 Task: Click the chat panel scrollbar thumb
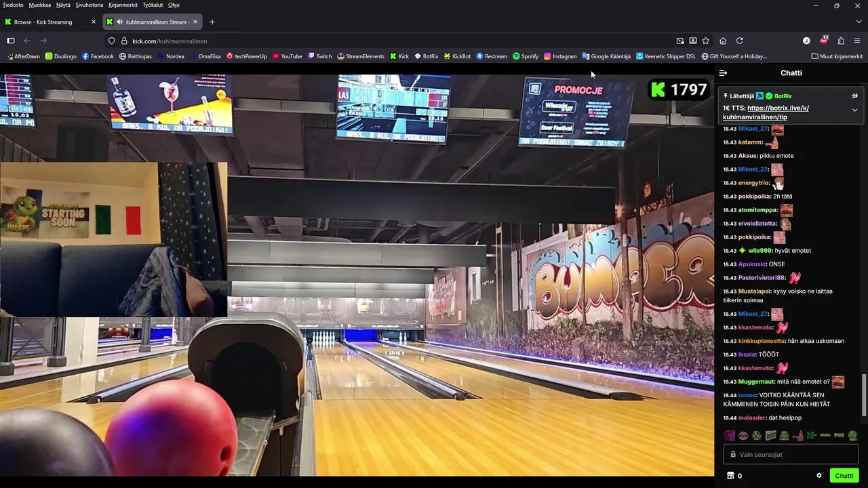pos(864,395)
